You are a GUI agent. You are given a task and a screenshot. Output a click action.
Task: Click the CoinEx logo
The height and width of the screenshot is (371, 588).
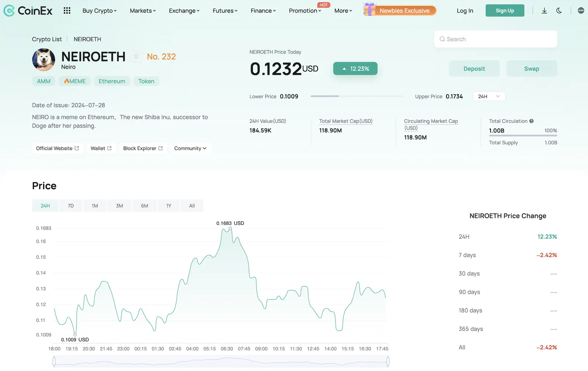click(28, 11)
